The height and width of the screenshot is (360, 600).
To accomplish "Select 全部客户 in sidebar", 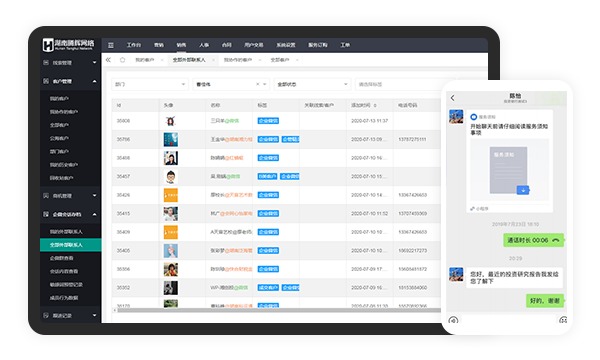I will coord(59,125).
